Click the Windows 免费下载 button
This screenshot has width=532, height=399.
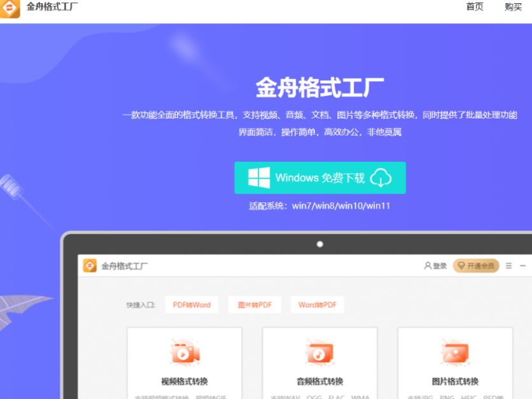[320, 178]
